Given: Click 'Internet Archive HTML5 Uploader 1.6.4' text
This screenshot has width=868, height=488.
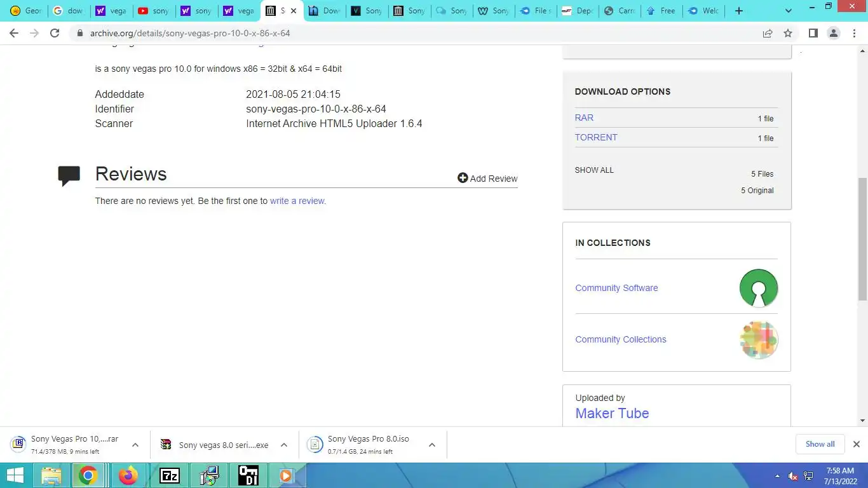Looking at the screenshot, I should click(334, 123).
